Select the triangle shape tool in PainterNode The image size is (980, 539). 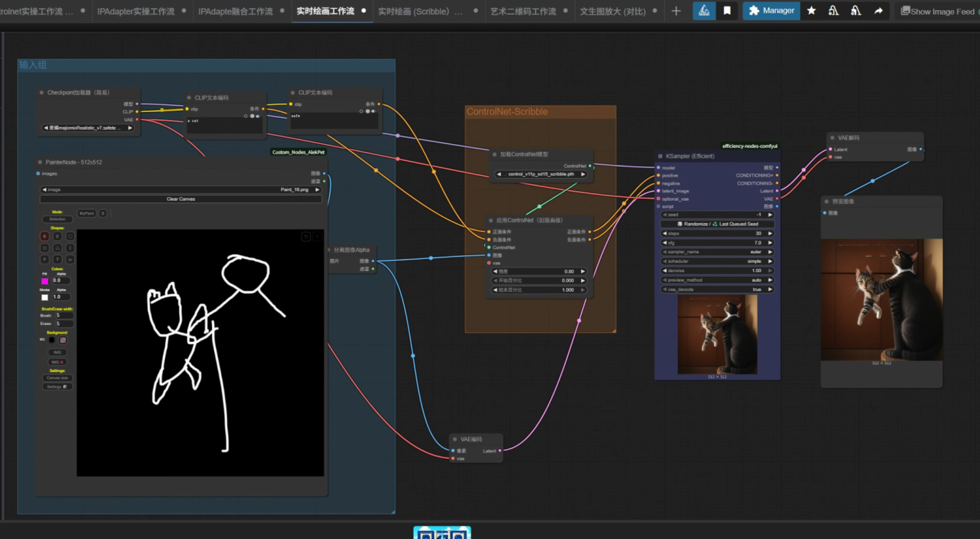coord(57,248)
